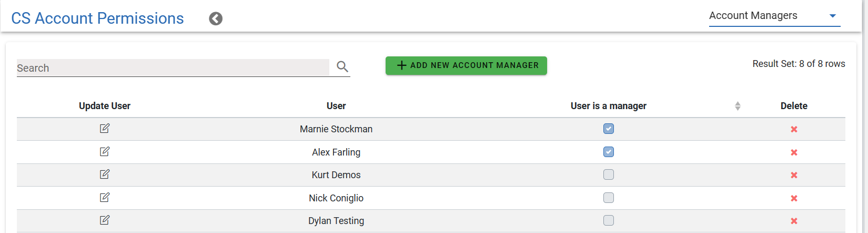Uncheck manager checkbox for Marnie Stockman

tap(609, 129)
